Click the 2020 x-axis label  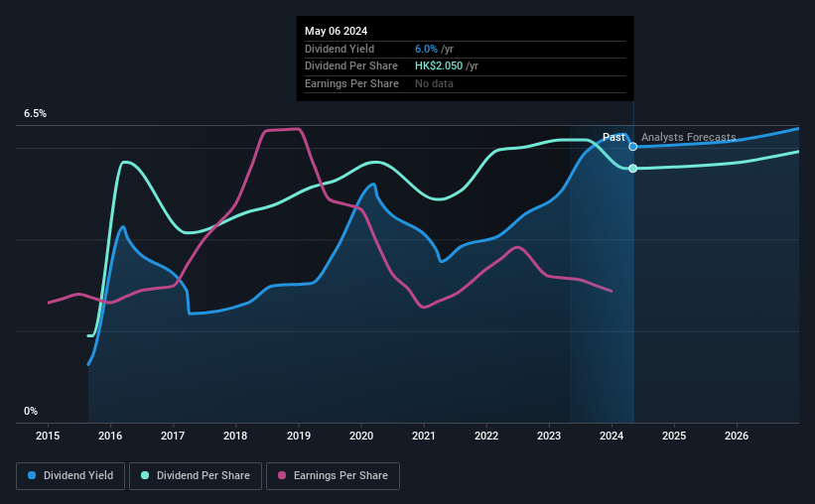pos(361,436)
